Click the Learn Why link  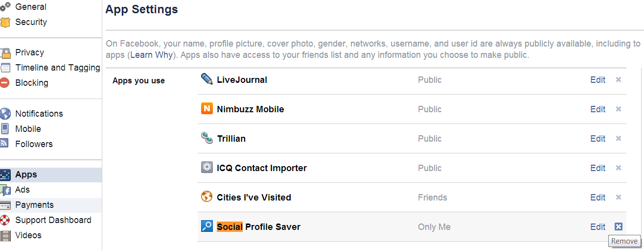[151, 55]
